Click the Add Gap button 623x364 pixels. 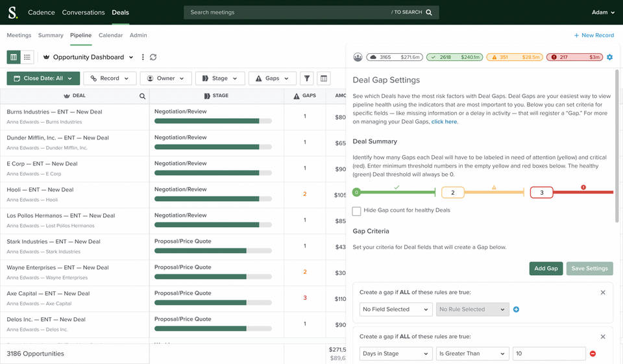point(546,269)
